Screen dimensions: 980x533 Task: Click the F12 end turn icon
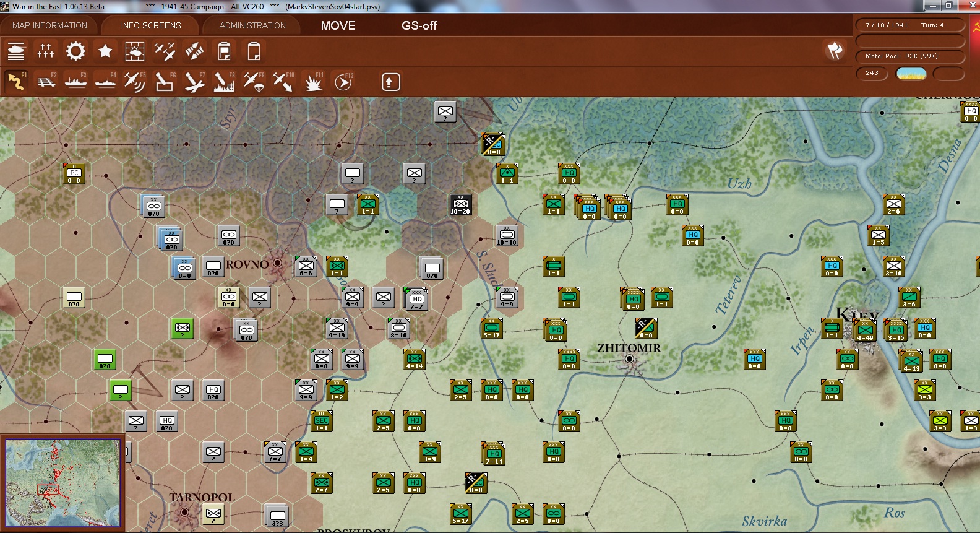tap(343, 82)
